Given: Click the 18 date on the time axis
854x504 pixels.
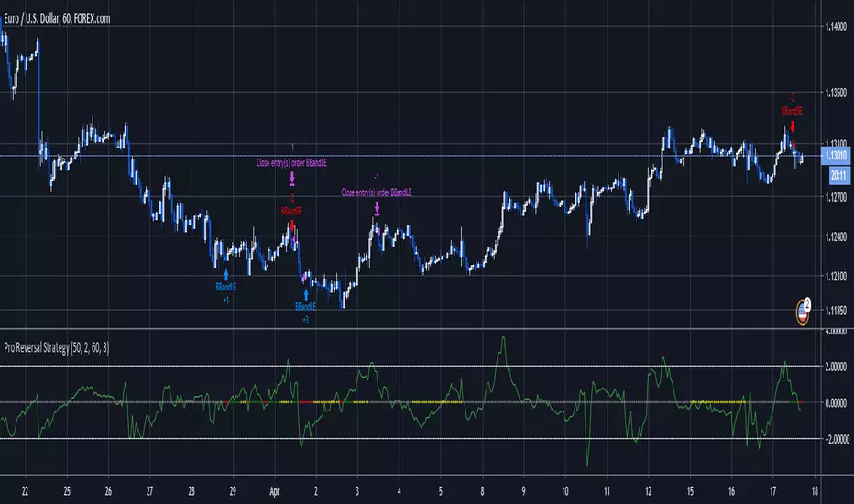Looking at the screenshot, I should coord(815,491).
